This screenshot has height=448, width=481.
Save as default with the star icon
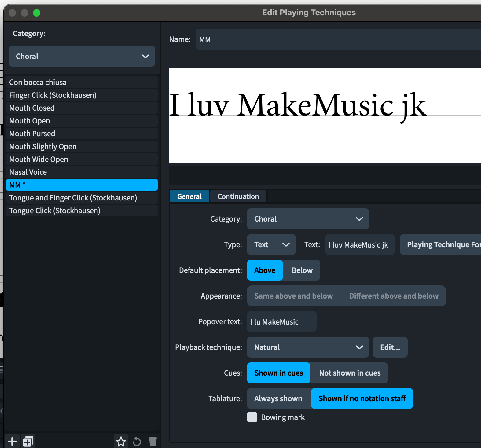coord(121,441)
